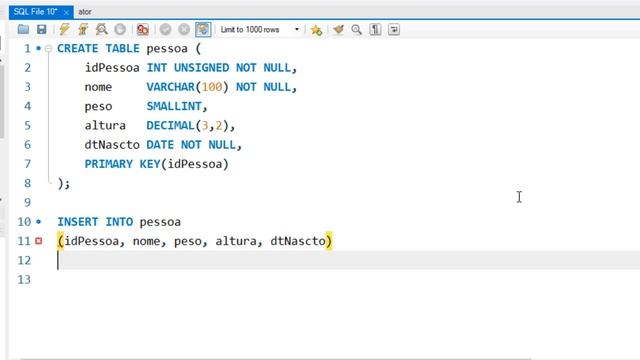Click PRIMARY keyword on line 7

(109, 164)
